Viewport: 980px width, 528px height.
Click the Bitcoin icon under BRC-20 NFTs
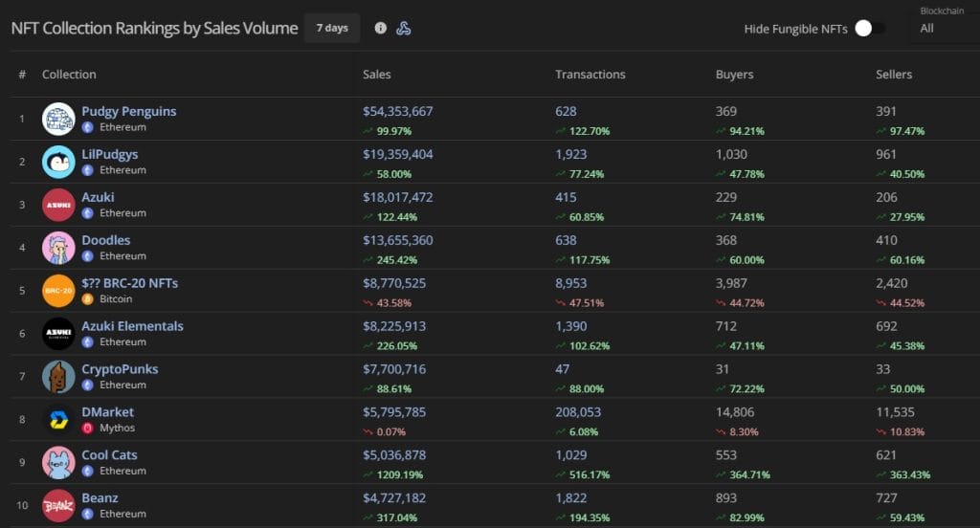[88, 299]
